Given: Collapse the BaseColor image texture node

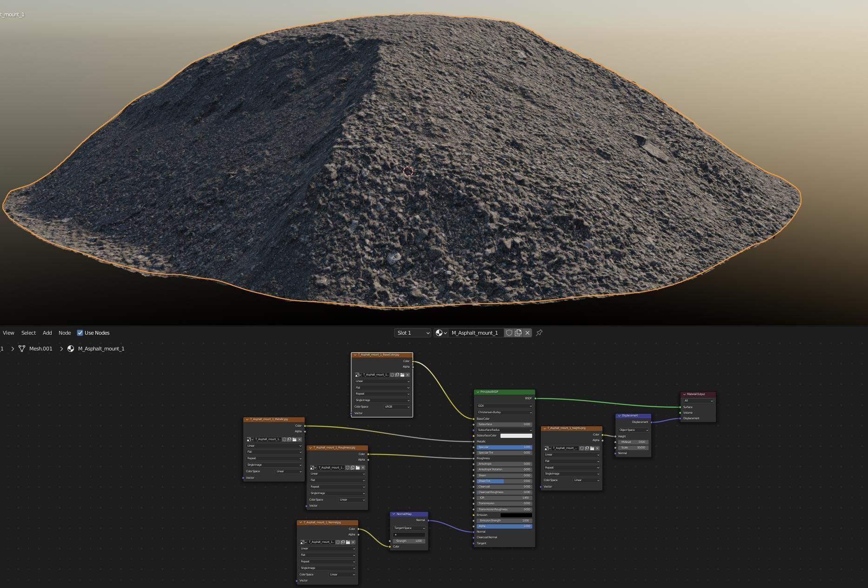Looking at the screenshot, I should coord(355,355).
